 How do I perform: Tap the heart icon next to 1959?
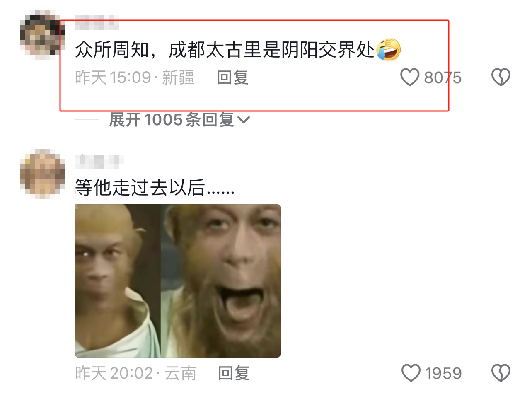[411, 373]
